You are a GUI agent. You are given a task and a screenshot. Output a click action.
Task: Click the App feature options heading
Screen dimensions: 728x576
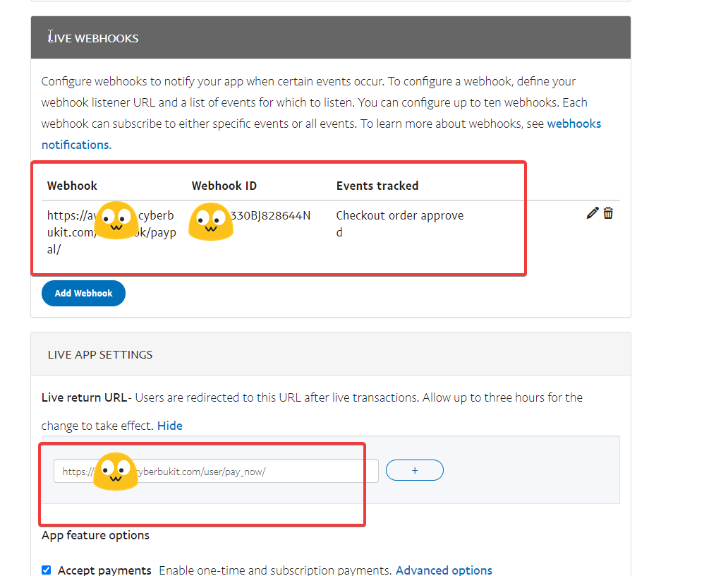click(95, 535)
